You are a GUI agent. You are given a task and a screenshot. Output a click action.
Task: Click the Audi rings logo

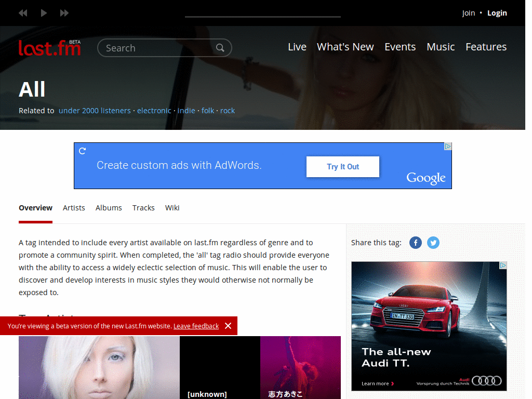(486, 381)
